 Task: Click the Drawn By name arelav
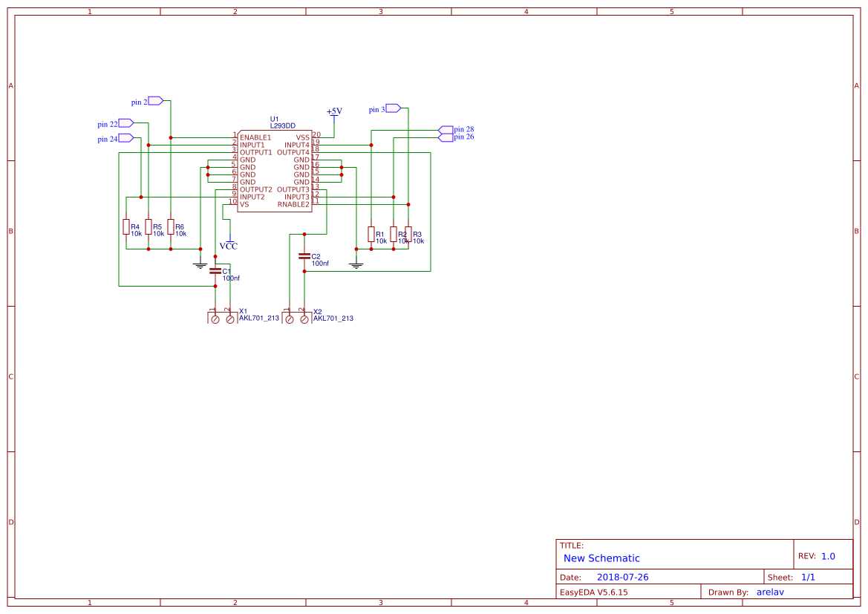[770, 592]
